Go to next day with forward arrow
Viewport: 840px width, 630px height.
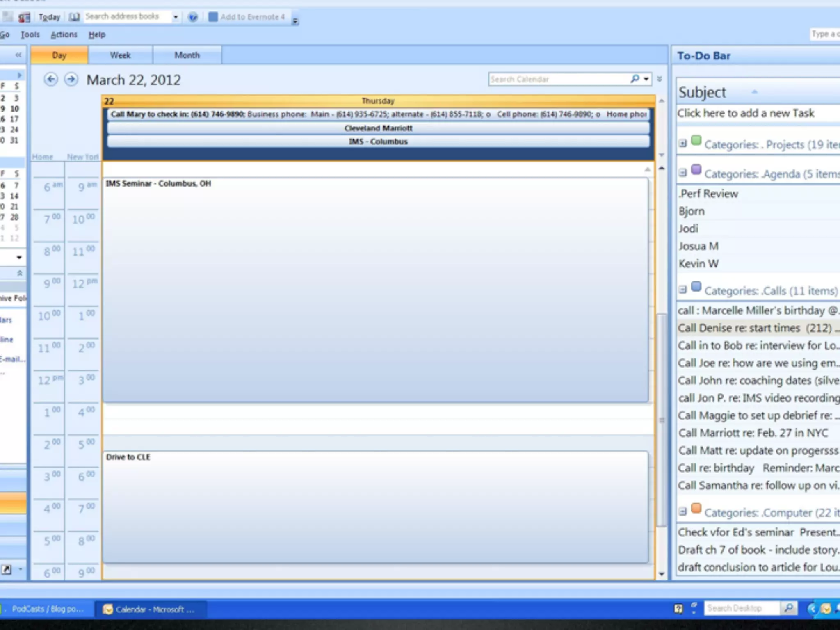[71, 79]
